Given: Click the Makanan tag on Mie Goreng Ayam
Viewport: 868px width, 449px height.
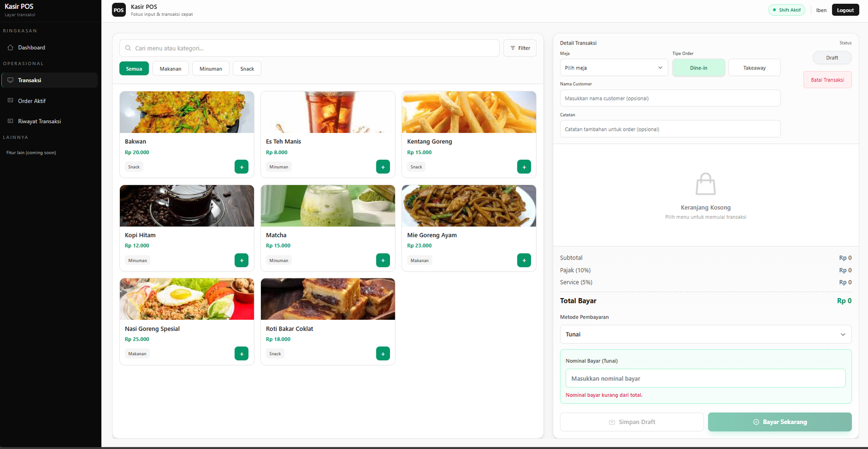Looking at the screenshot, I should pos(419,260).
